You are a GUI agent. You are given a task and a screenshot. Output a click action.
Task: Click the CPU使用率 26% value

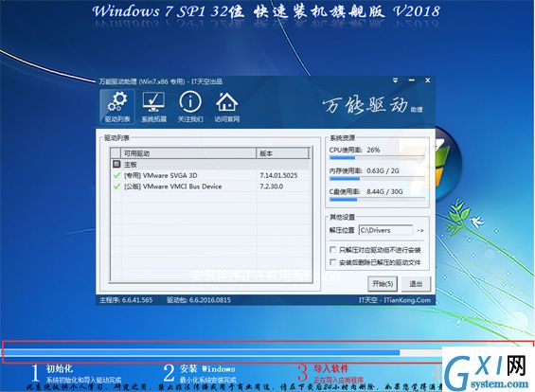(x=373, y=150)
